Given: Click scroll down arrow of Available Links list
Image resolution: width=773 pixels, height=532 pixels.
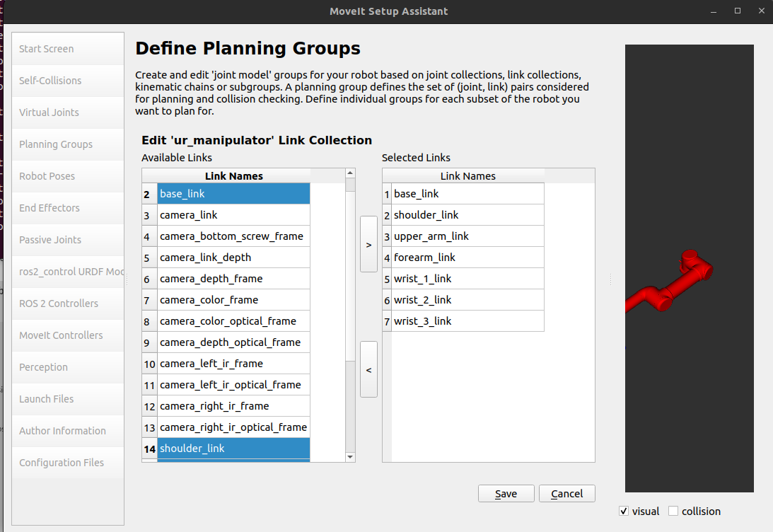Looking at the screenshot, I should 350,457.
